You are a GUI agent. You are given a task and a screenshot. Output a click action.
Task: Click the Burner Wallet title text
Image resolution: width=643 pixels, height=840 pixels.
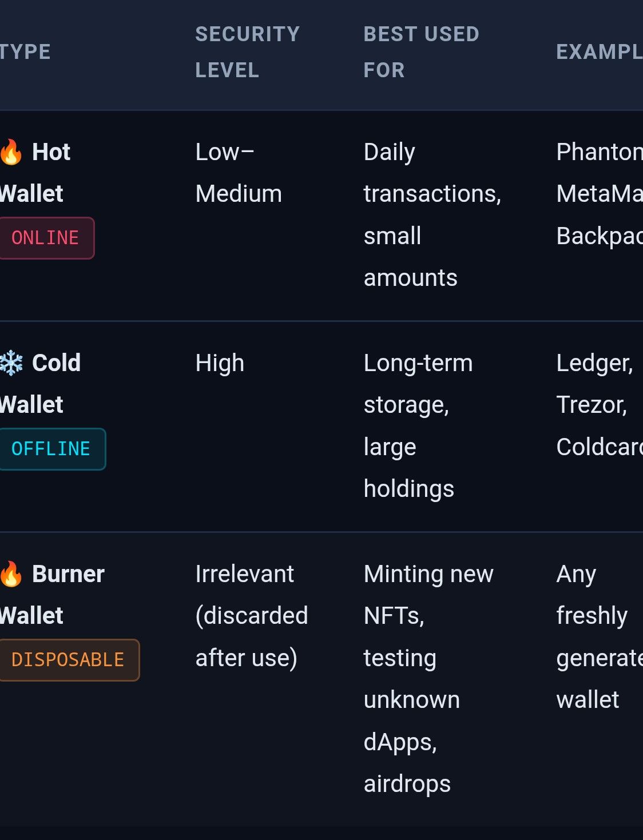point(53,595)
